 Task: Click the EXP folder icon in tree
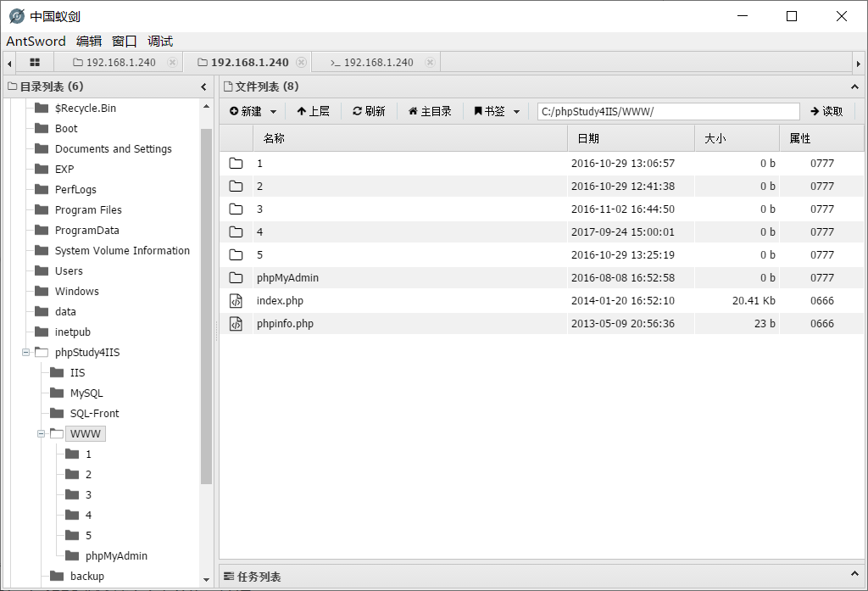tap(42, 169)
